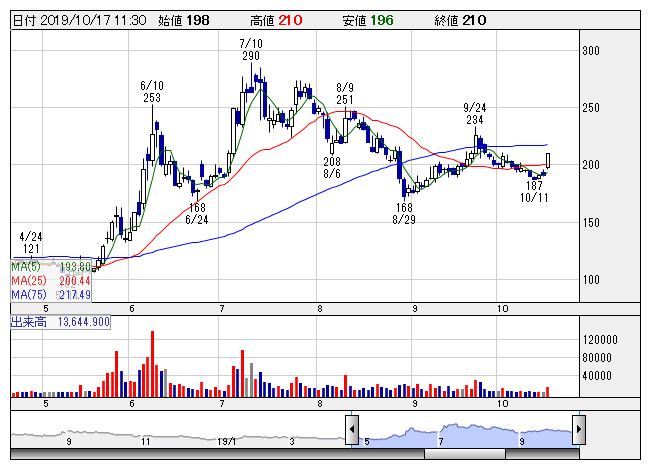
Task: Click the gray unselected area of navigator
Action: [180, 432]
